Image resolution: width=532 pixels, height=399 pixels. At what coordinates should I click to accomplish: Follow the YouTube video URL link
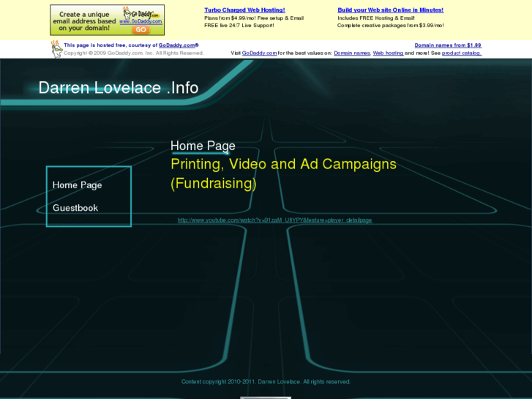[275, 220]
